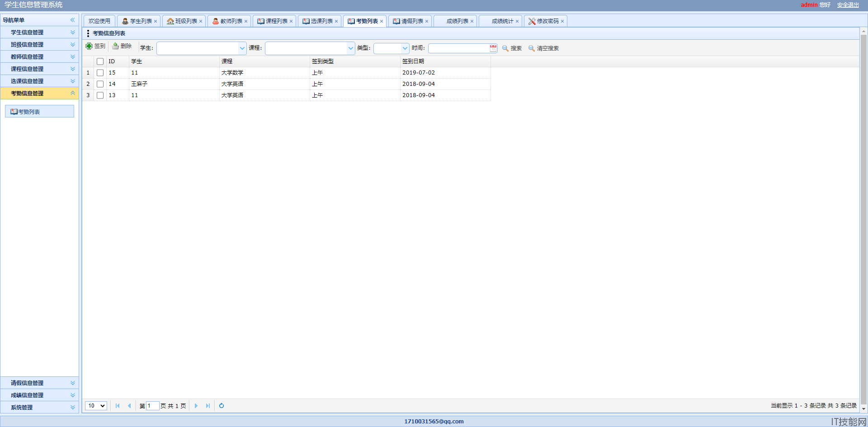Open the page size dropdown showing 10
Image resolution: width=868 pixels, height=427 pixels.
(96, 406)
